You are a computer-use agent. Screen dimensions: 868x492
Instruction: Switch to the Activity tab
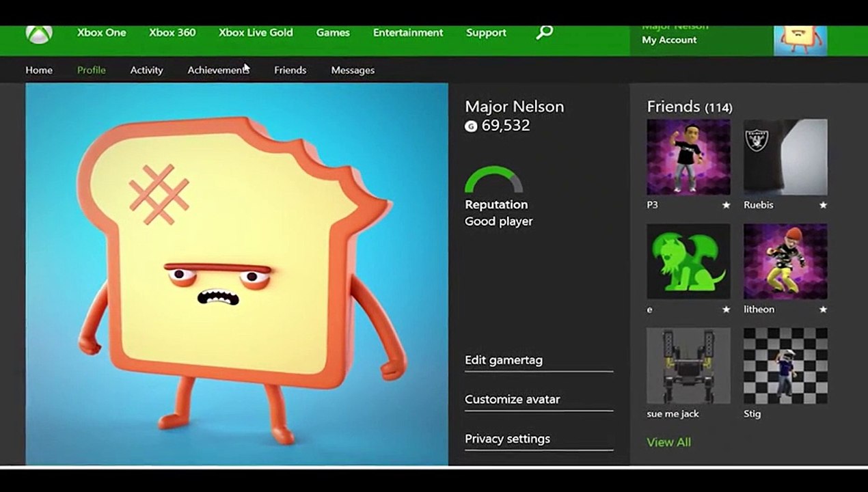coord(146,70)
